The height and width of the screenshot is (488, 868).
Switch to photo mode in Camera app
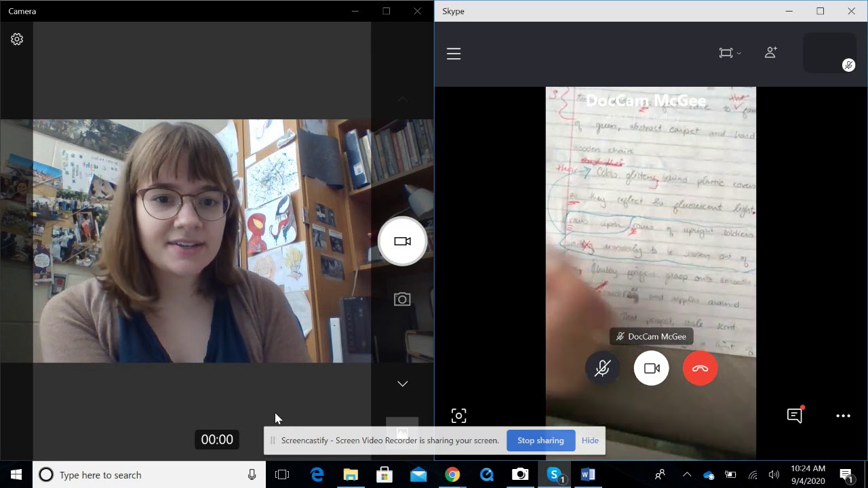(x=402, y=299)
